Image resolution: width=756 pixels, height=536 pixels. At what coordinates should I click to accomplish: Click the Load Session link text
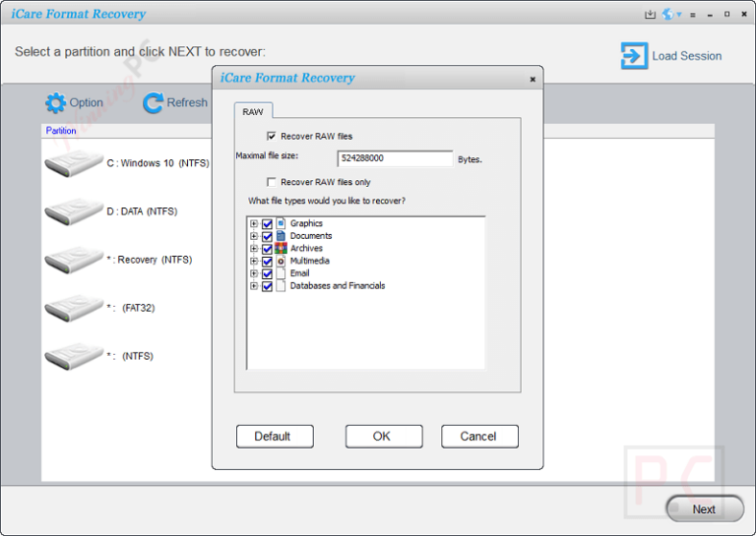click(686, 56)
